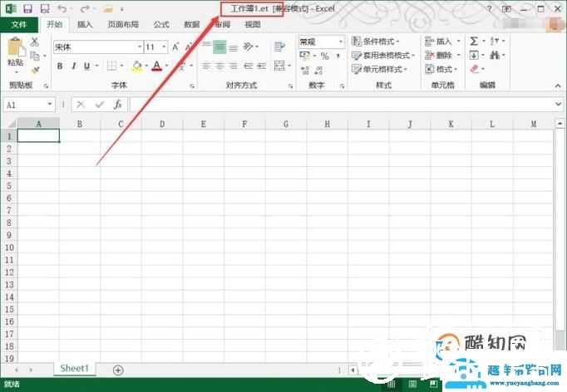
Task: Click the Open folder icon in quick access toolbar
Action: click(108, 8)
